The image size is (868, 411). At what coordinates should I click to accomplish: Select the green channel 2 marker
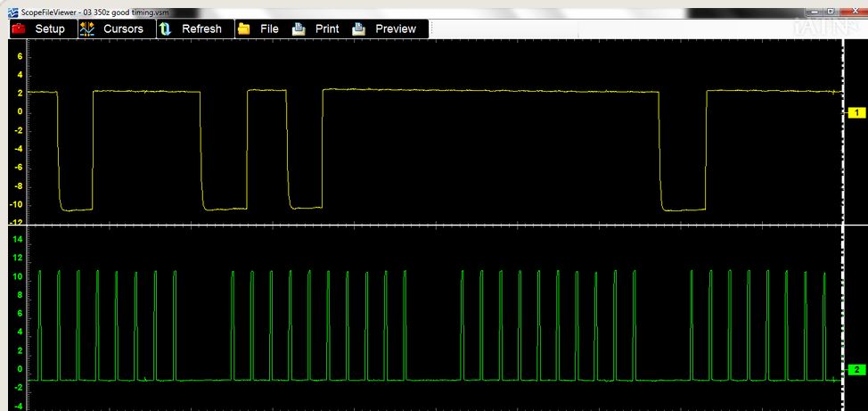[x=856, y=369]
